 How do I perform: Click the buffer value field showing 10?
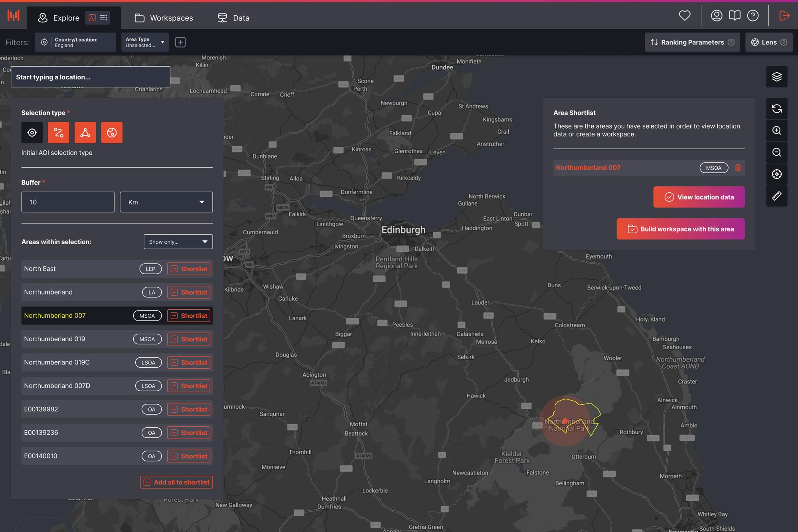(68, 202)
